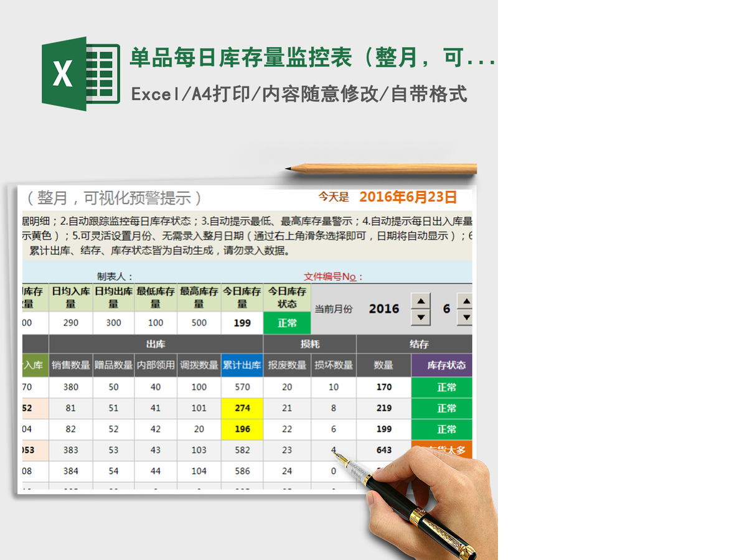
Task: Click the bold 199 under 今日库存量
Action: pos(242,323)
